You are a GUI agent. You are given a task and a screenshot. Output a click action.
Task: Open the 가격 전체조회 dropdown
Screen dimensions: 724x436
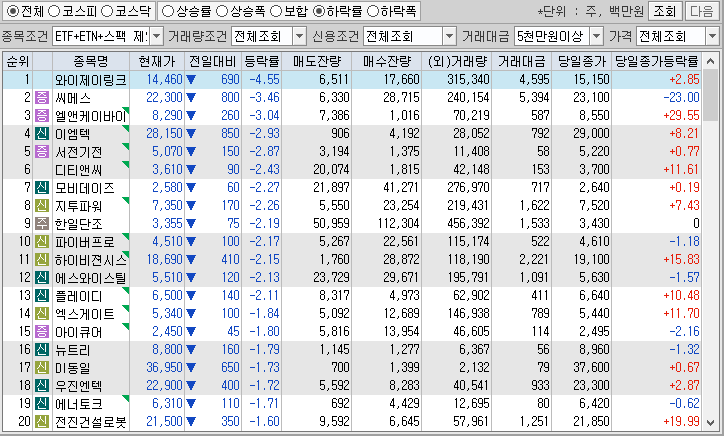712,36
